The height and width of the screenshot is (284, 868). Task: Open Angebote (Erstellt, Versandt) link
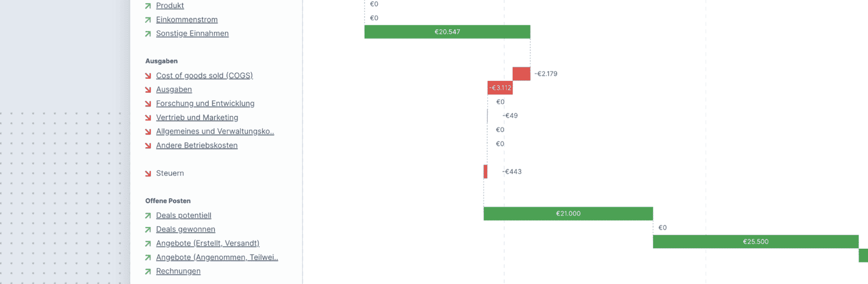(207, 243)
